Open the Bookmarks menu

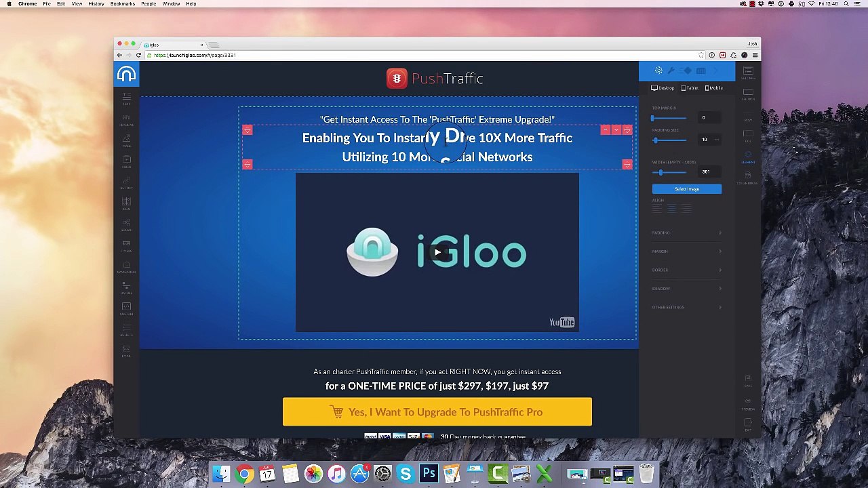pyautogui.click(x=123, y=4)
